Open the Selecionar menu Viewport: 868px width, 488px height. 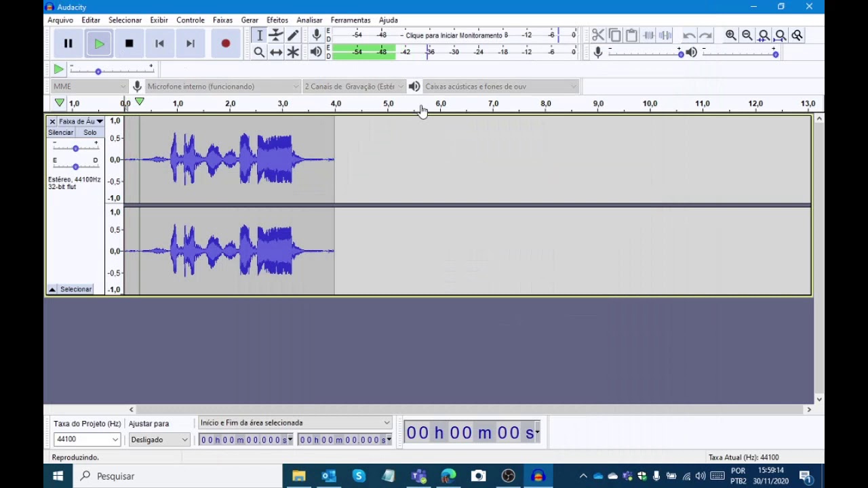[125, 20]
